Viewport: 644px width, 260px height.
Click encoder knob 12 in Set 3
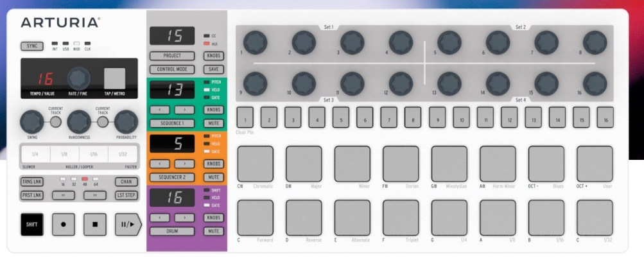(401, 83)
